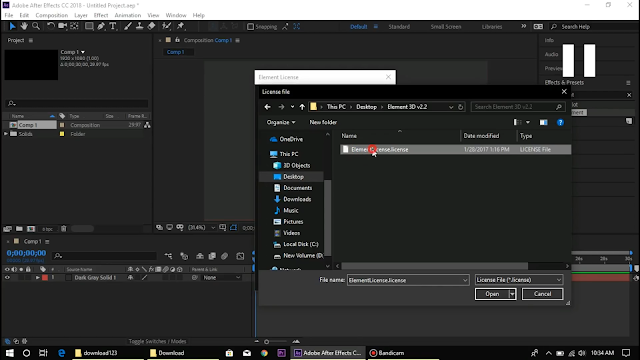Open the Effect menu

pos(101,15)
